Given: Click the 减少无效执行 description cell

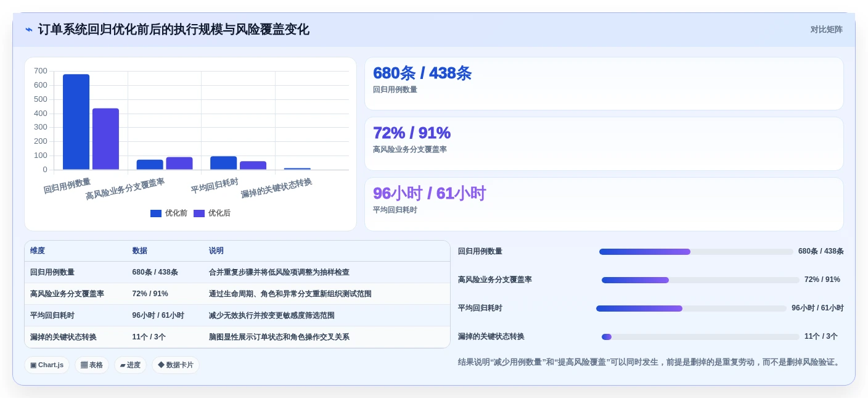Looking at the screenshot, I should [272, 315].
